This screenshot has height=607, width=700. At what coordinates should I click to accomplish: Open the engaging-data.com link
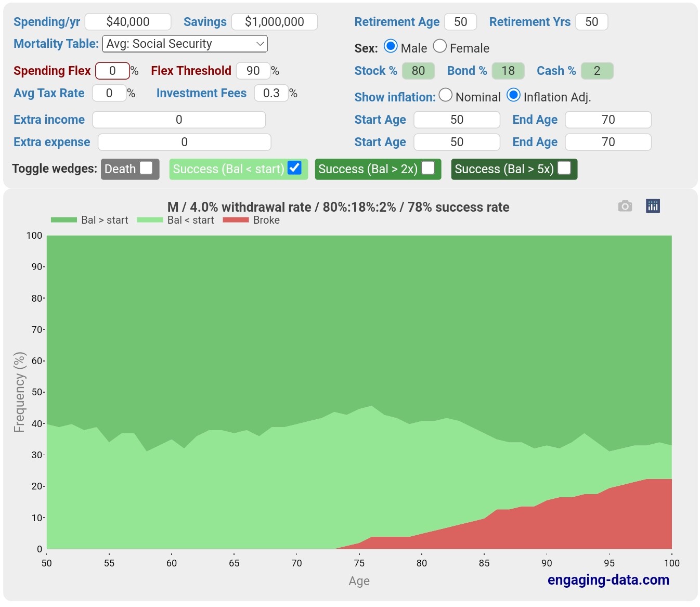(x=608, y=580)
